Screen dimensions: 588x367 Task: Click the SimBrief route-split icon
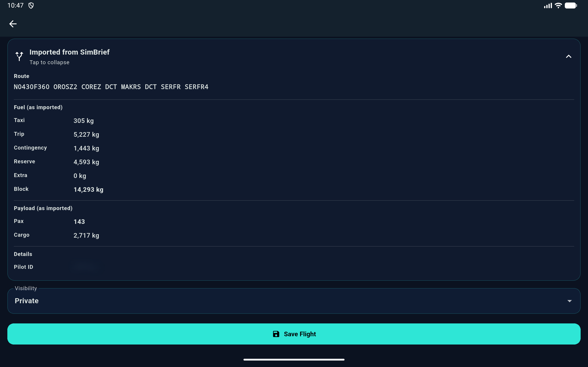(x=19, y=56)
